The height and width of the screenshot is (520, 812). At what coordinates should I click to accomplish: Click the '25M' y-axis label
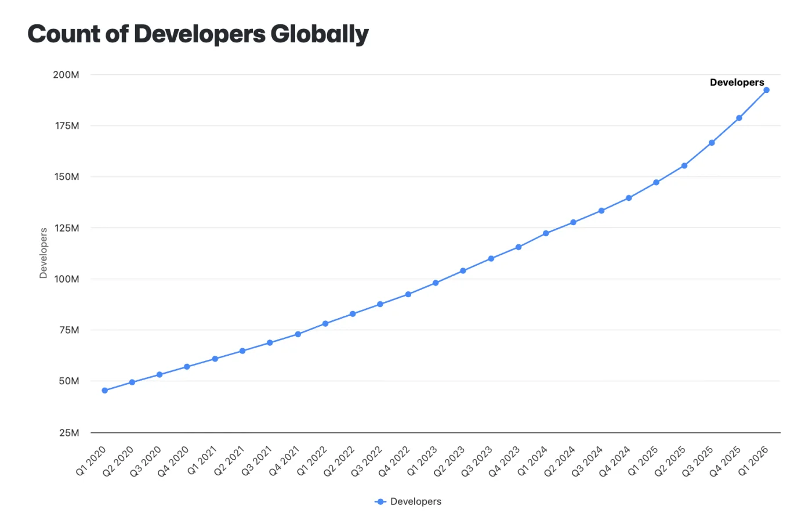point(69,433)
